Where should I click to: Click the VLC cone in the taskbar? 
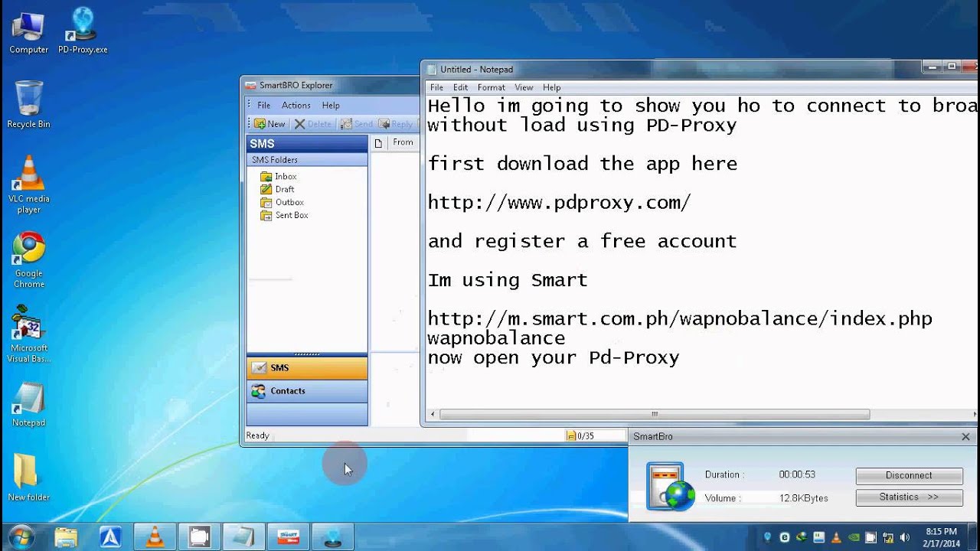pyautogui.click(x=155, y=536)
